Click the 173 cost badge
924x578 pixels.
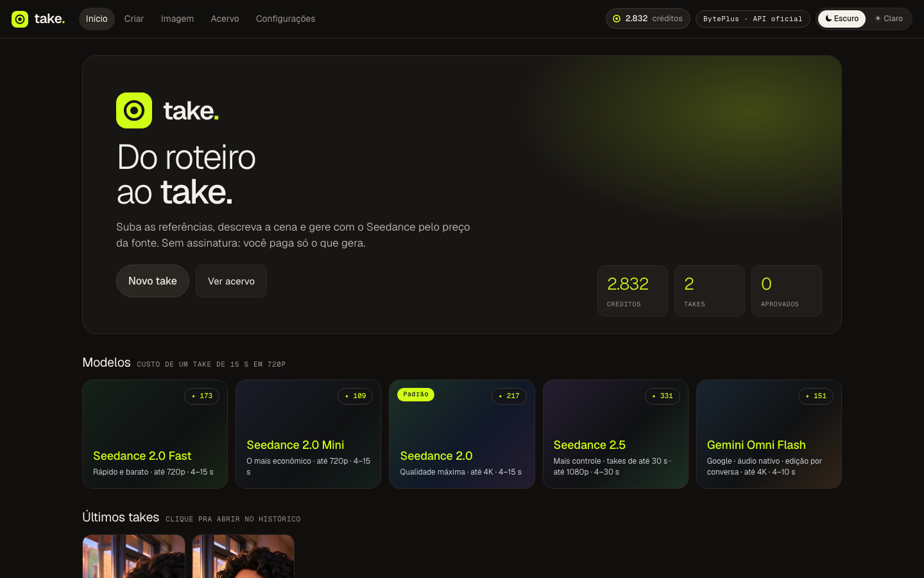click(201, 396)
